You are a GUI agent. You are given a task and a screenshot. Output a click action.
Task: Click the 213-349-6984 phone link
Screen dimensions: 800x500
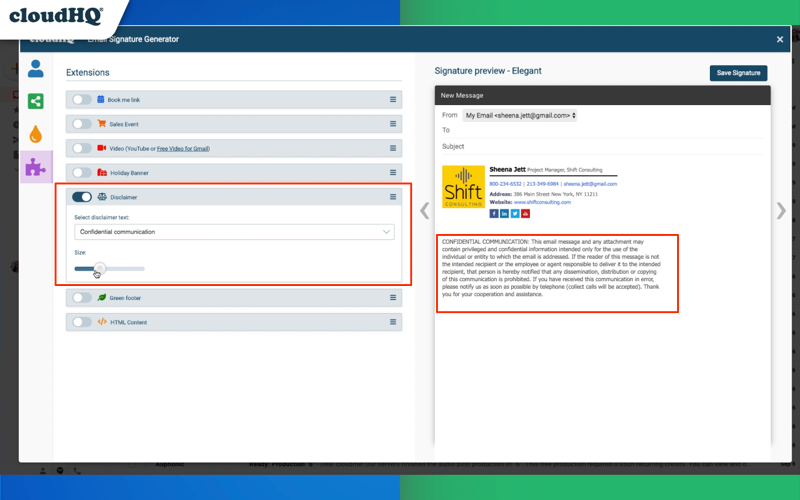point(542,184)
